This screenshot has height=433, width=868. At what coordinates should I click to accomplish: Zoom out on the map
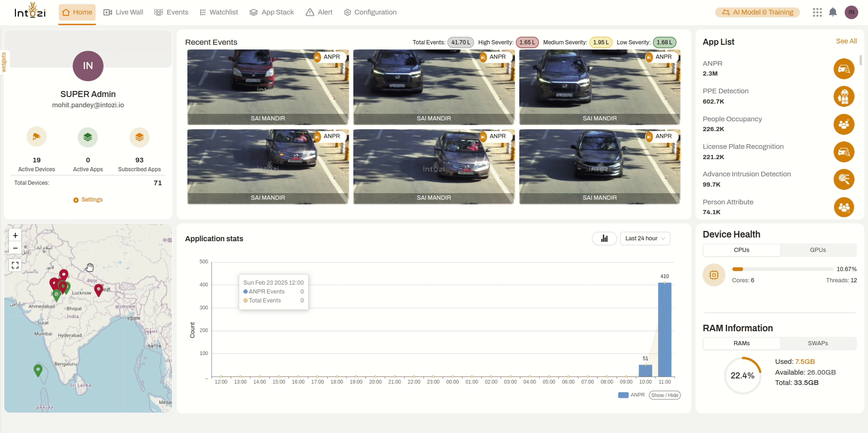pyautogui.click(x=15, y=248)
